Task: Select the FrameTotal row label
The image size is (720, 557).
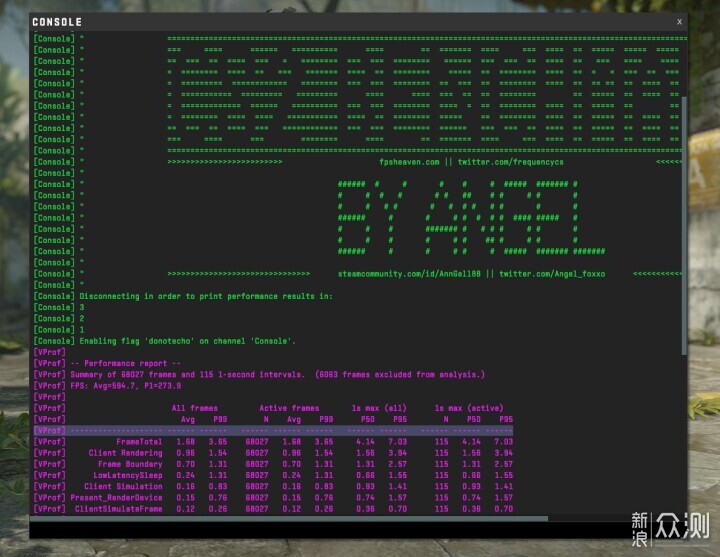Action: coord(139,442)
